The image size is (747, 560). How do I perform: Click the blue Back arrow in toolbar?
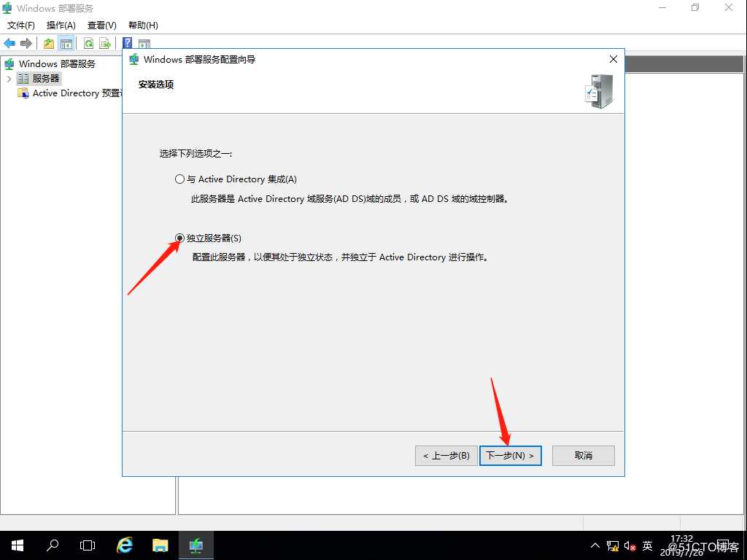click(x=9, y=43)
